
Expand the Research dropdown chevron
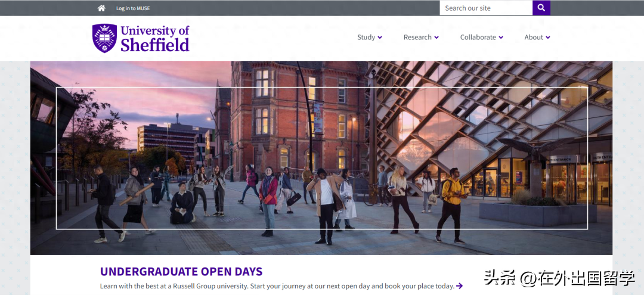click(x=436, y=38)
